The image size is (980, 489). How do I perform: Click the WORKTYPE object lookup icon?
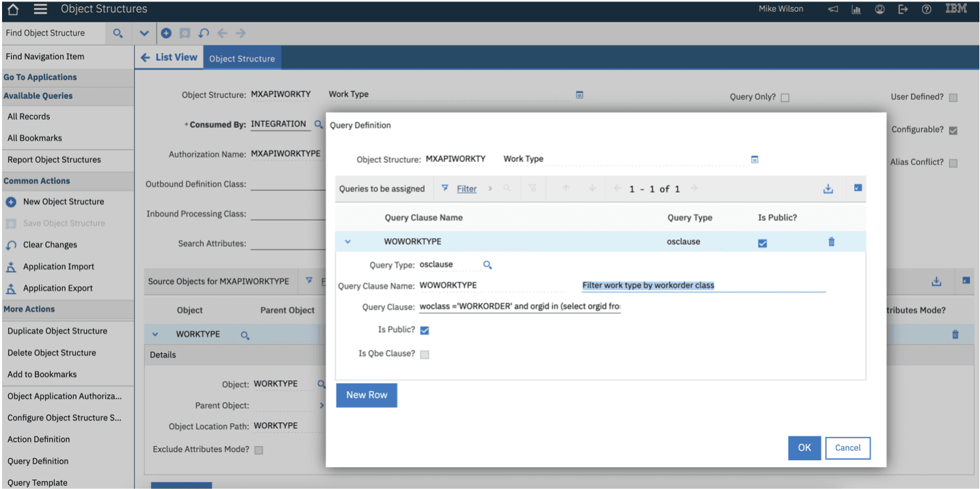point(245,335)
